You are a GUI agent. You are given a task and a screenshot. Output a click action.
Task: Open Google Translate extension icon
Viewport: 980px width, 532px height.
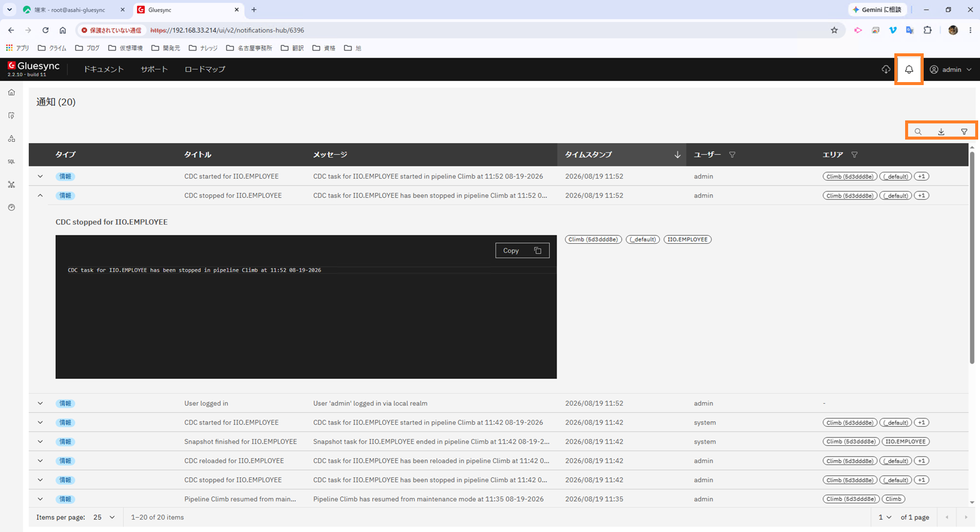click(910, 30)
